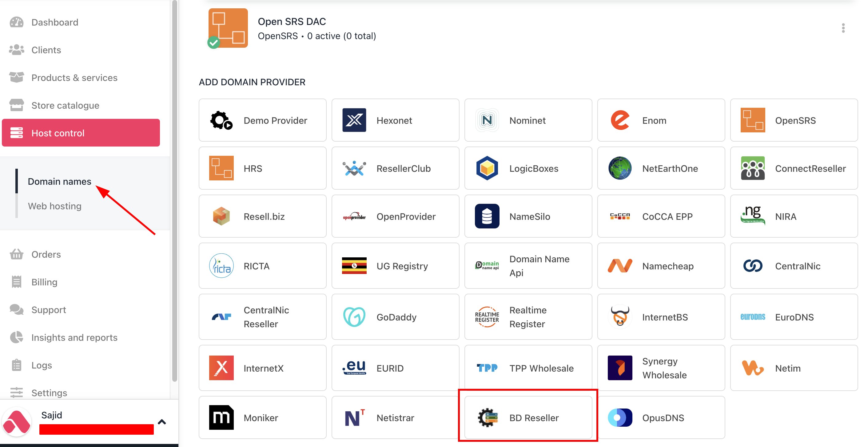Add the CentralNic Reseller provider card
The height and width of the screenshot is (447, 868).
pos(262,317)
